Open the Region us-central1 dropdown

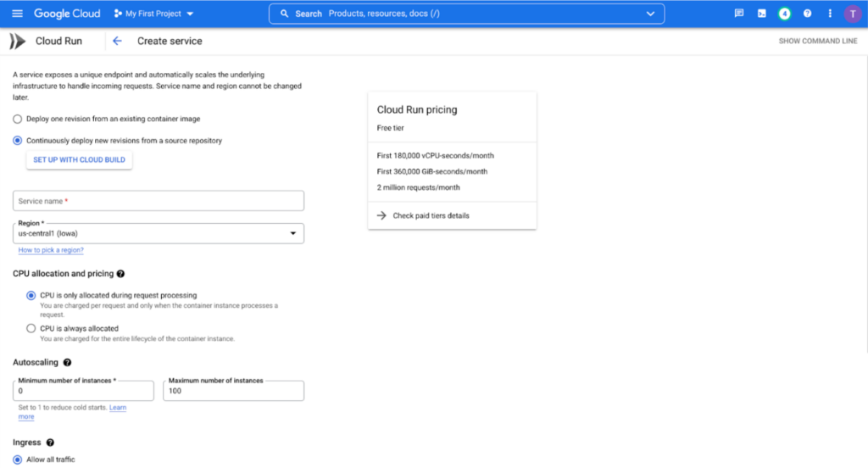point(159,234)
